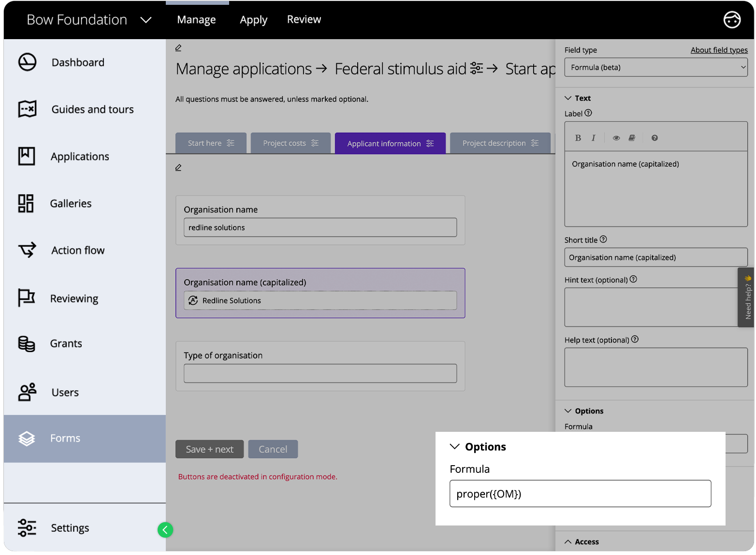
Task: Toggle the preview eye icon in Label editor
Action: pos(616,138)
